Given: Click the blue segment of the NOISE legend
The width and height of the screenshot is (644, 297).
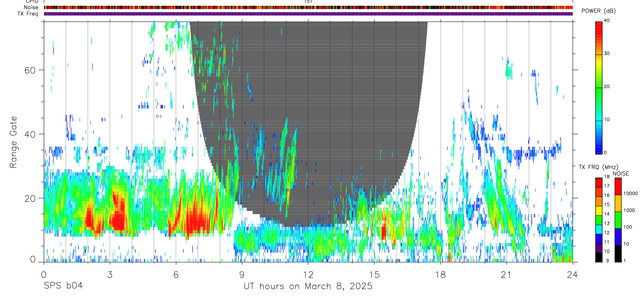Looking at the screenshot, I should (617, 237).
